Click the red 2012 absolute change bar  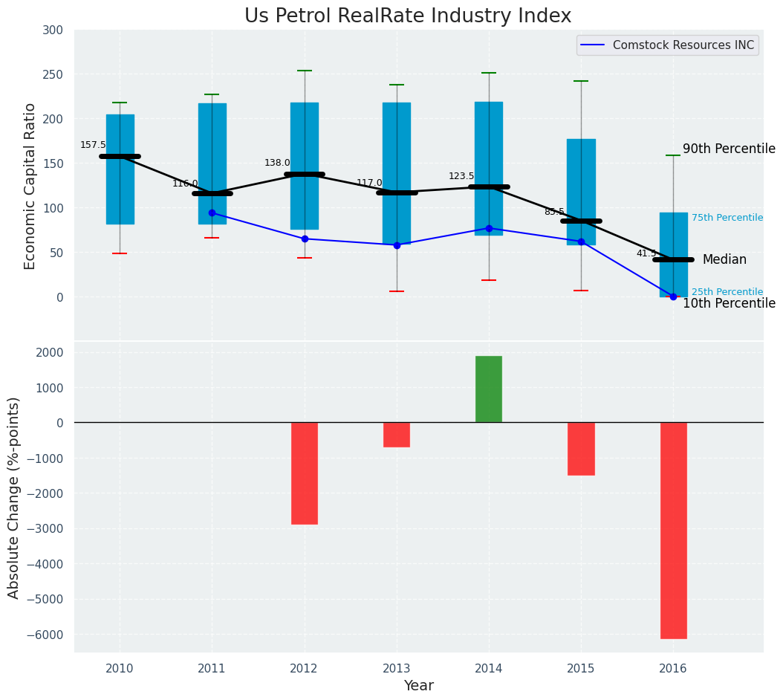coord(305,473)
